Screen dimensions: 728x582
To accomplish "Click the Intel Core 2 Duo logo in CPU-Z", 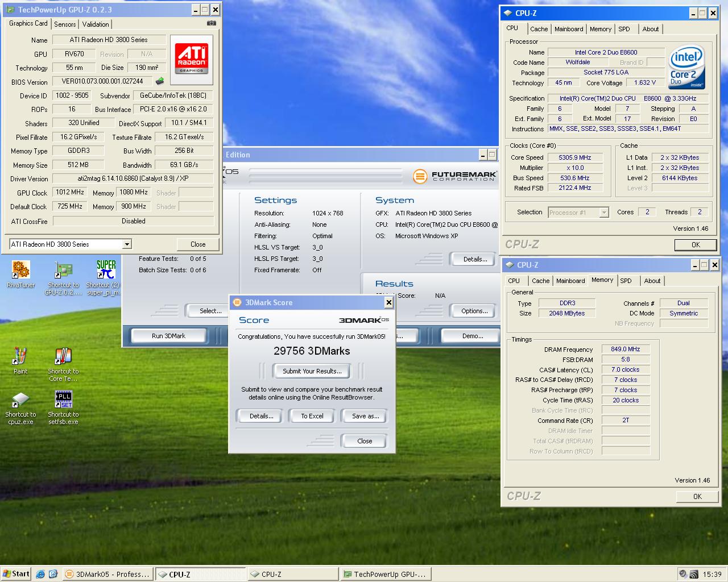I will click(x=687, y=68).
